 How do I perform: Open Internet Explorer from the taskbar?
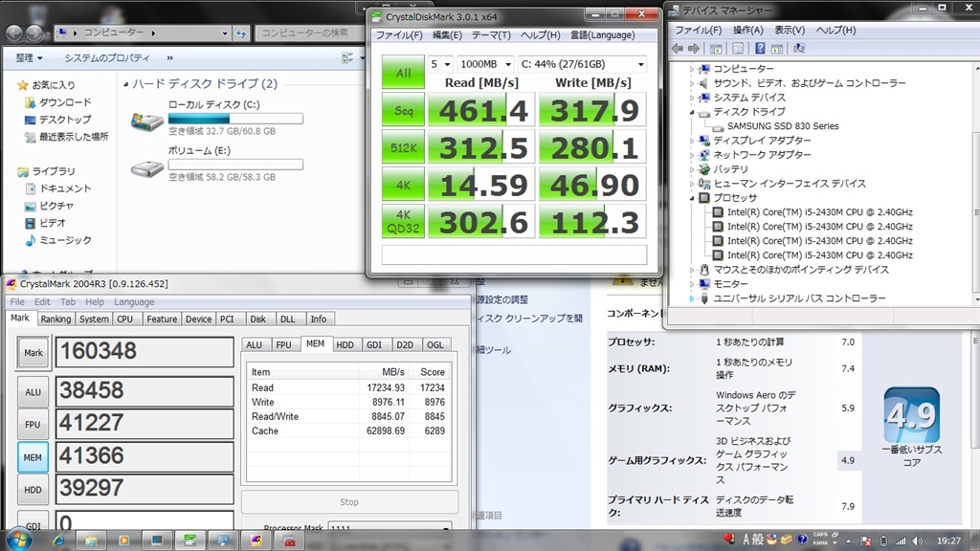pos(59,540)
